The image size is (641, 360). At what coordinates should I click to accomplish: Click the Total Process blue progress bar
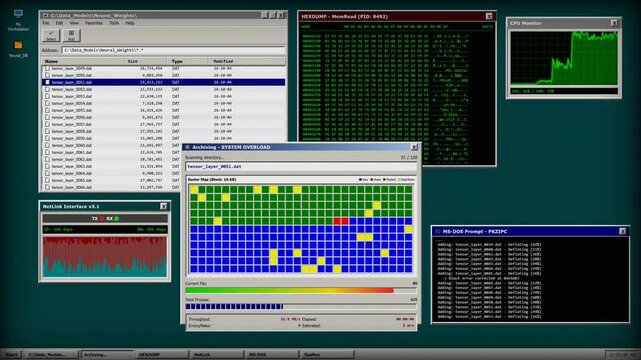click(301, 306)
